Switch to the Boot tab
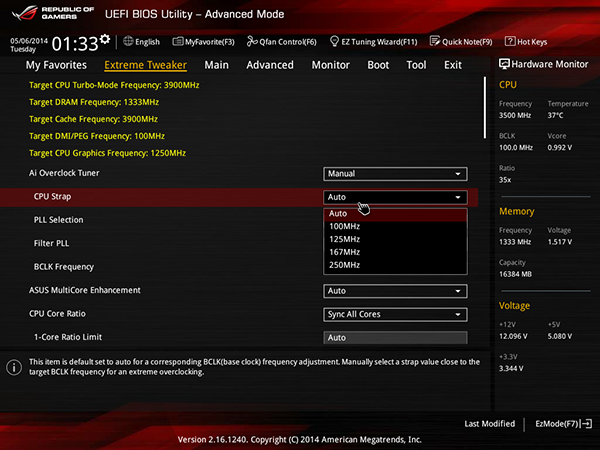Screen dimensions: 600x450 378,65
